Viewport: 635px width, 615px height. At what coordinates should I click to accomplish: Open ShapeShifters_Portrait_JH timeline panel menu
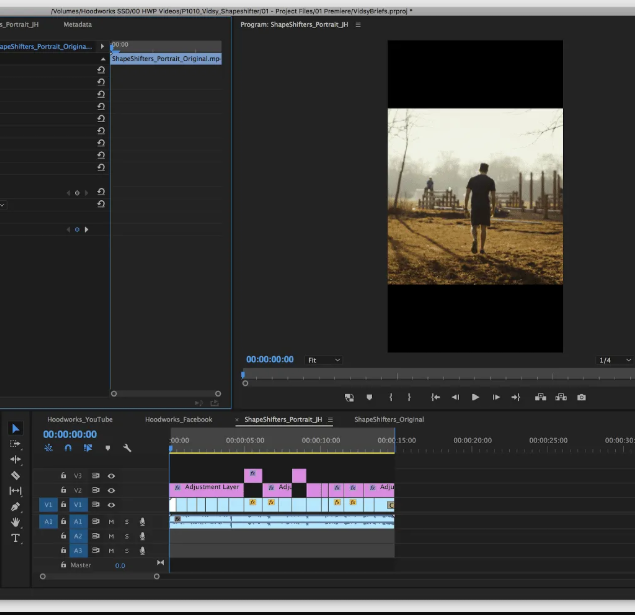[330, 420]
